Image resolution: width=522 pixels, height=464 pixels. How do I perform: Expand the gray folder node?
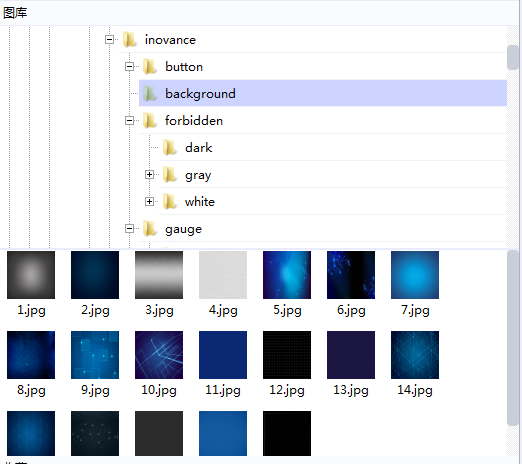149,174
